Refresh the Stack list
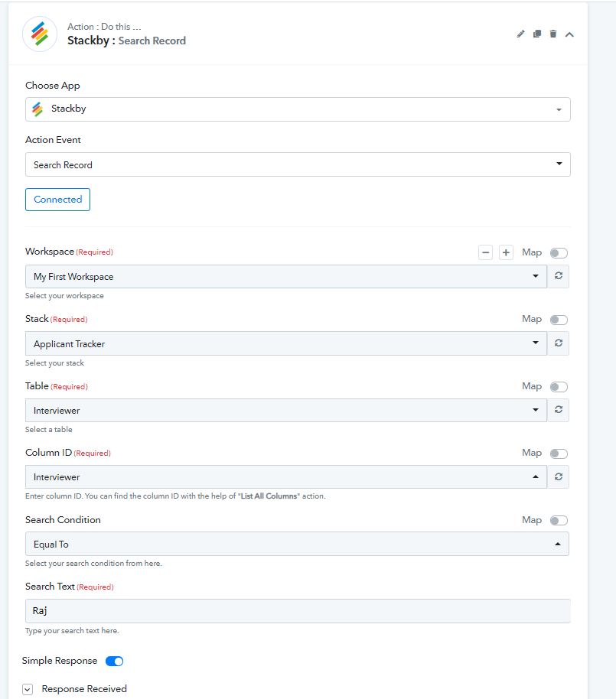This screenshot has width=616, height=699. pyautogui.click(x=559, y=343)
